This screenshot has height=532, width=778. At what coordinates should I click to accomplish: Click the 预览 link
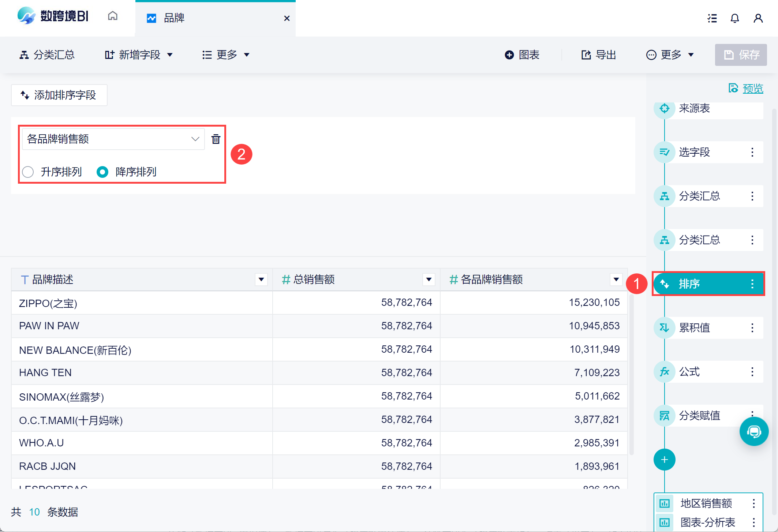tap(752, 89)
